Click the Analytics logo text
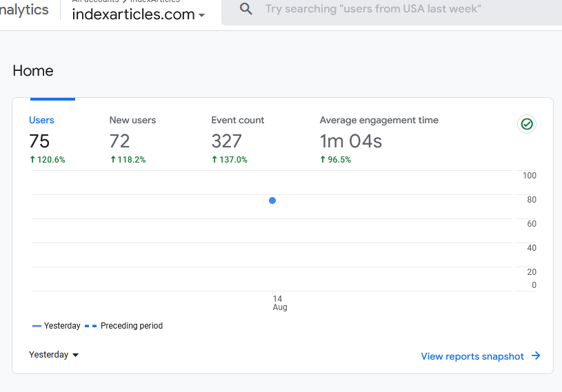Image resolution: width=562 pixels, height=392 pixels. (x=24, y=10)
